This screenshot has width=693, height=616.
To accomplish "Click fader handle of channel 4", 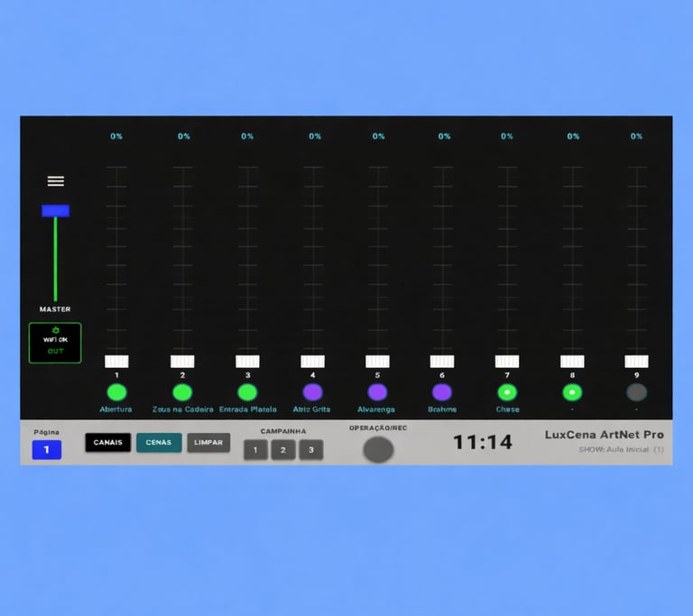I will pos(312,362).
